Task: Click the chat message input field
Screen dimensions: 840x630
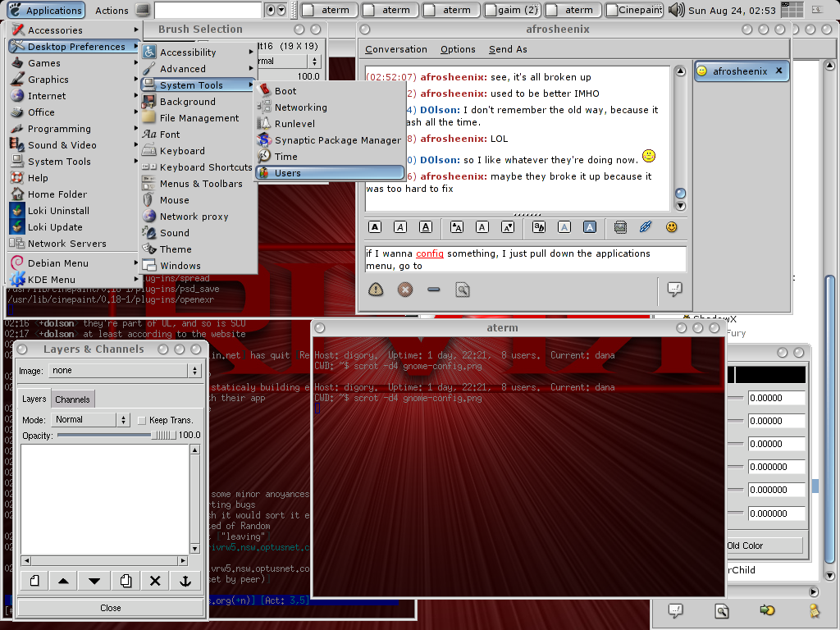Action: [x=525, y=259]
